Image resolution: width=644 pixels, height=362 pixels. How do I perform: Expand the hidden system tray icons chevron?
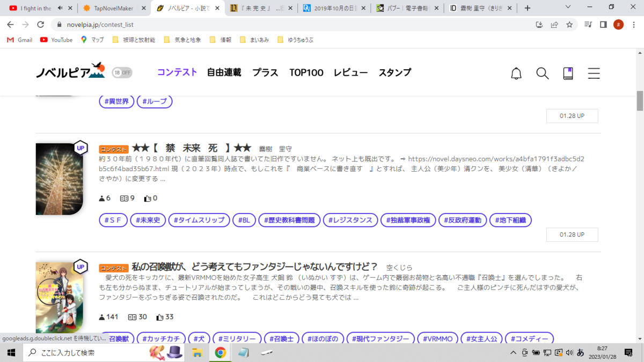[514, 352]
